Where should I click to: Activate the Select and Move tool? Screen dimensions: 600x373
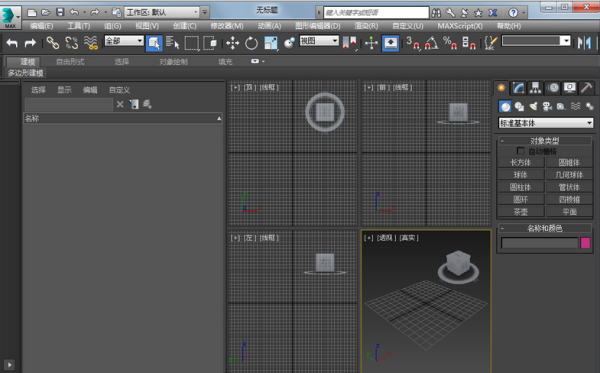(232, 43)
